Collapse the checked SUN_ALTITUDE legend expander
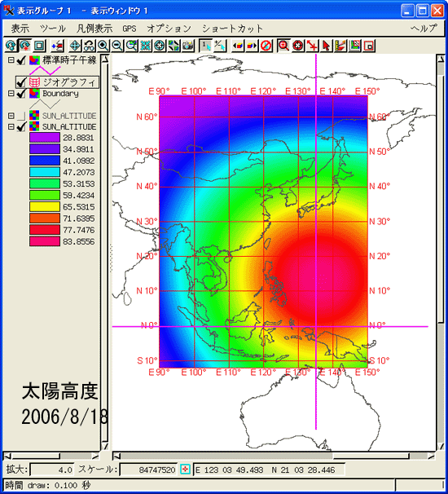 pyautogui.click(x=11, y=126)
